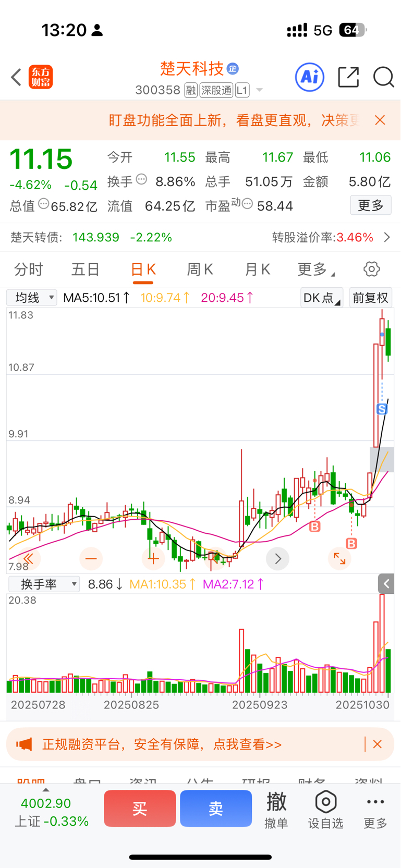
Task: Switch to 月K tab
Action: click(258, 270)
